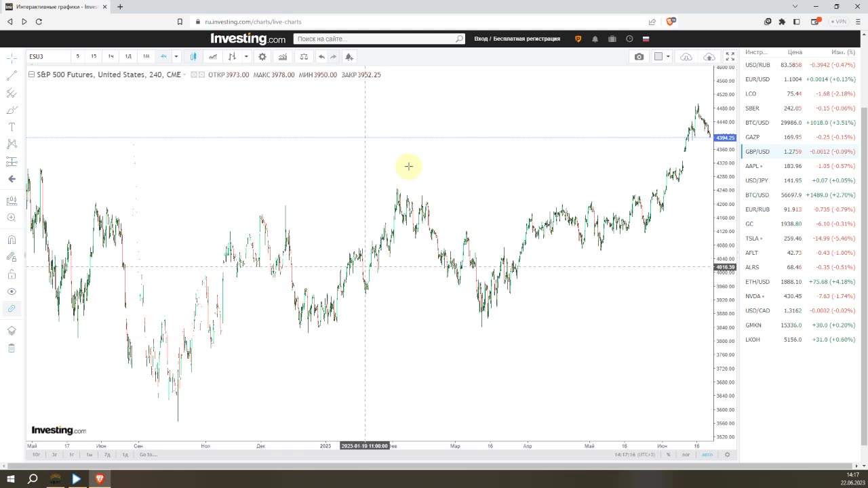Screen dimensions: 868x488
Task: Set the 5 minute interval
Action: (x=77, y=56)
